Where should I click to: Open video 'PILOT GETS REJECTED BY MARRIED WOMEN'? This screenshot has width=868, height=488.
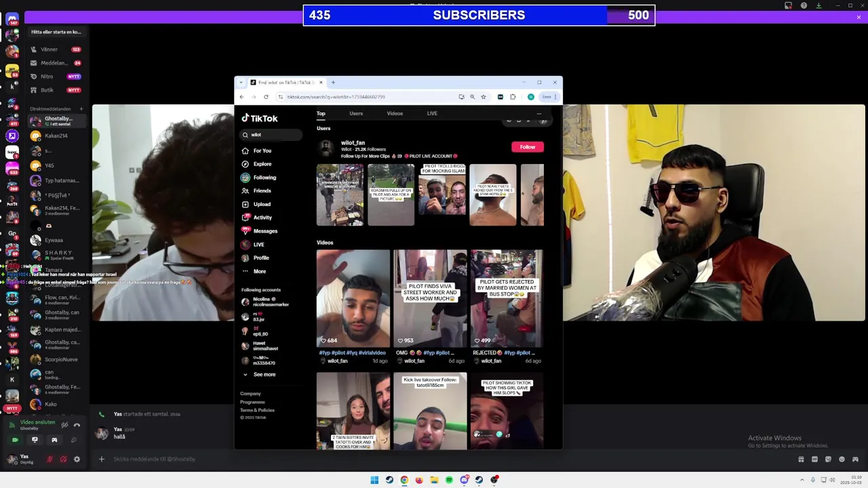click(507, 298)
